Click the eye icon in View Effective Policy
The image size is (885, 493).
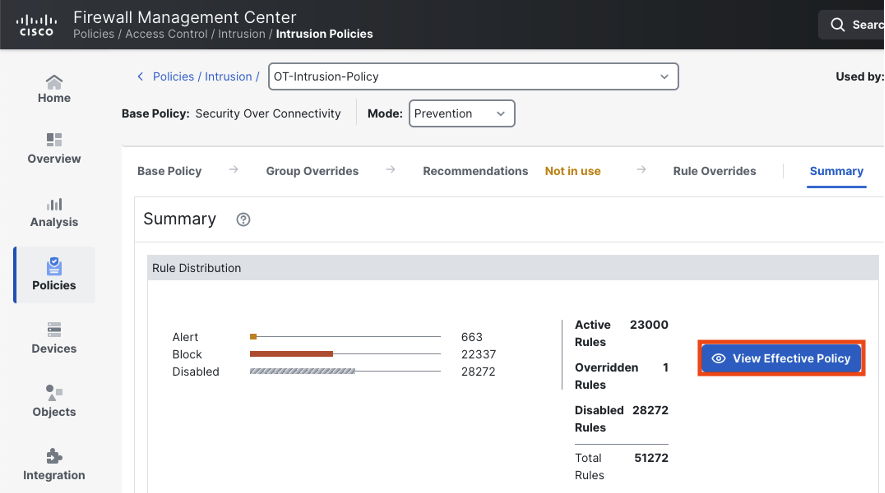718,359
